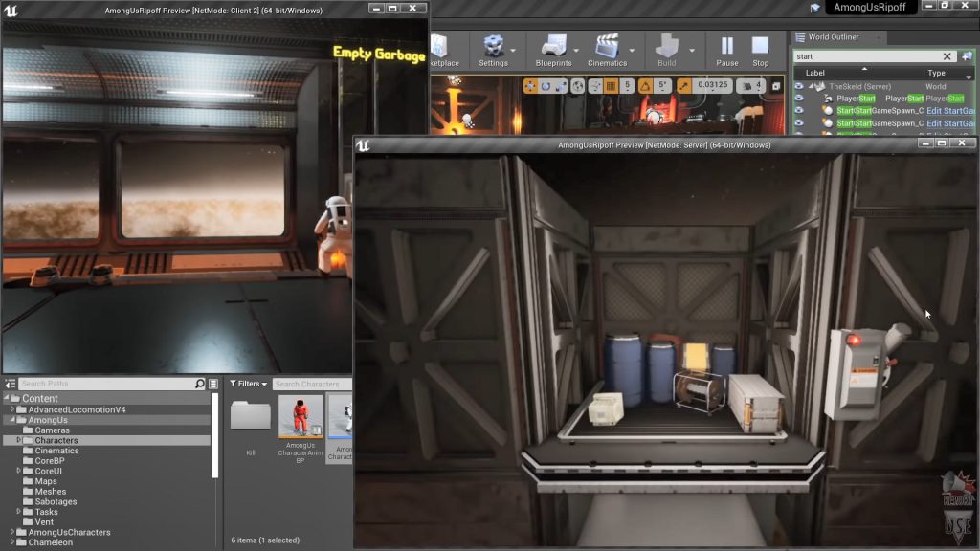The image size is (980, 551).
Task: Open scale snap value 0.03125 dropdown
Action: (712, 85)
